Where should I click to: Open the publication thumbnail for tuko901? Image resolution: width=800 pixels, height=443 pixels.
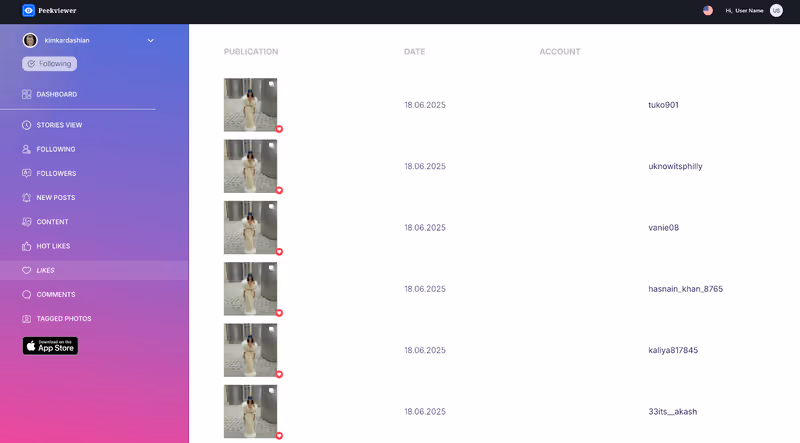pos(251,105)
